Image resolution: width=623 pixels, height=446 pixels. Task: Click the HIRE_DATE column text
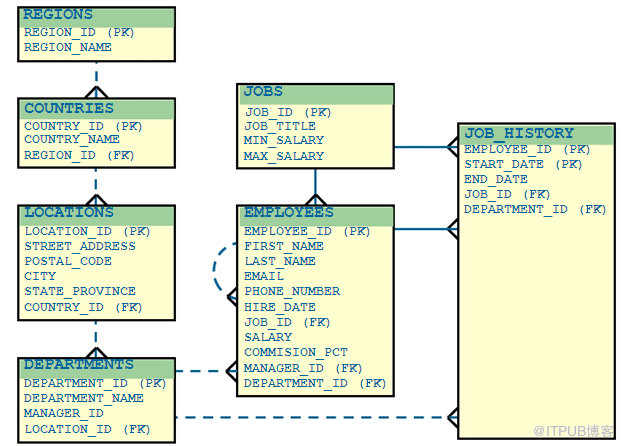coord(280,307)
